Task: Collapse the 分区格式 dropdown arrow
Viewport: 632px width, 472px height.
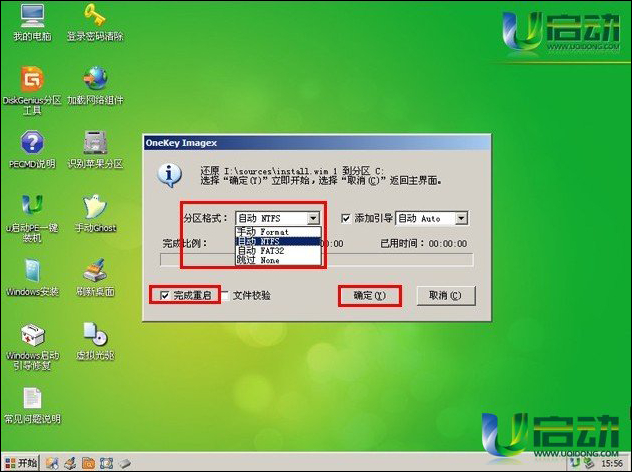Action: click(x=313, y=218)
